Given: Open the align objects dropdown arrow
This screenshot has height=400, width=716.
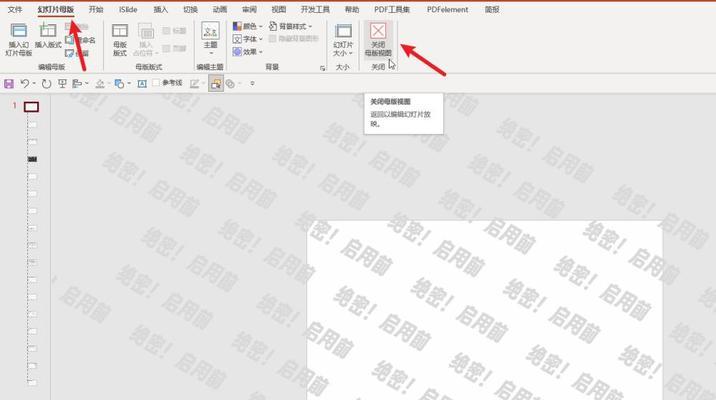Looking at the screenshot, I should (87, 84).
